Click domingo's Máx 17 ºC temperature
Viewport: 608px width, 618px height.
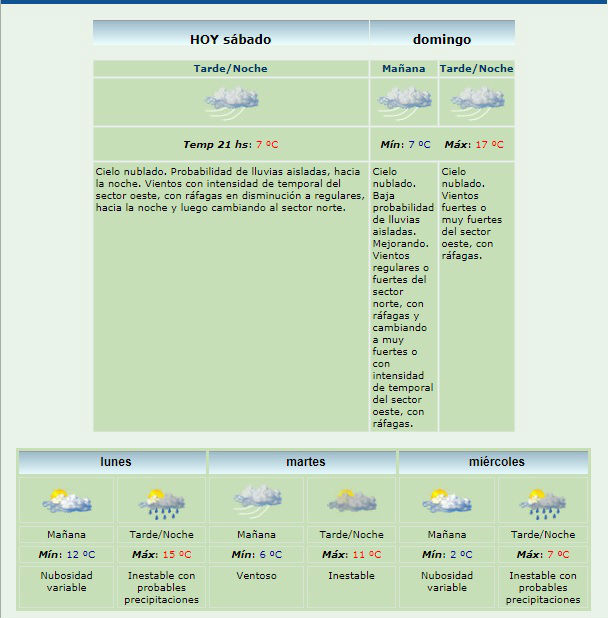coord(476,144)
